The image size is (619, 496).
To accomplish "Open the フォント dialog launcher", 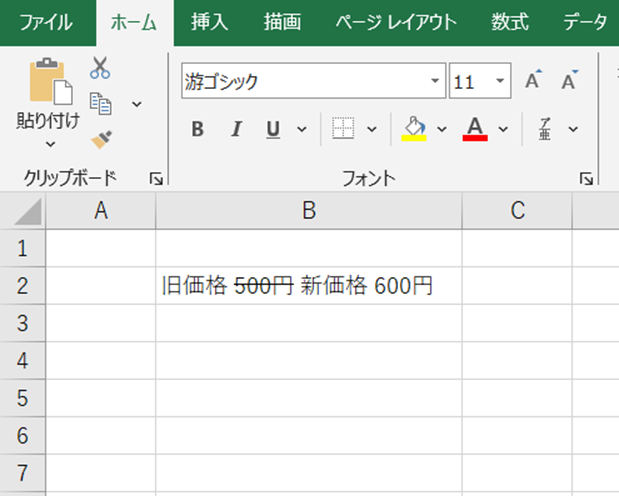I will pyautogui.click(x=585, y=179).
